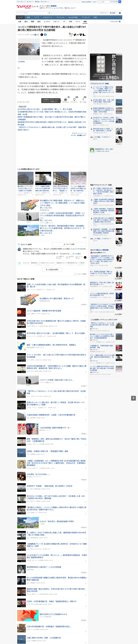Viewport: 138px width, 644px height.
Task: Open recommended article 21歳女性殺害に無期懲役求刑
Action: pyautogui.click(x=51, y=415)
